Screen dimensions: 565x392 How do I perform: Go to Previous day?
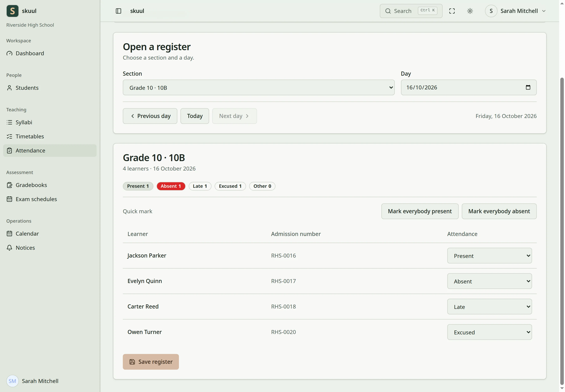pyautogui.click(x=150, y=116)
